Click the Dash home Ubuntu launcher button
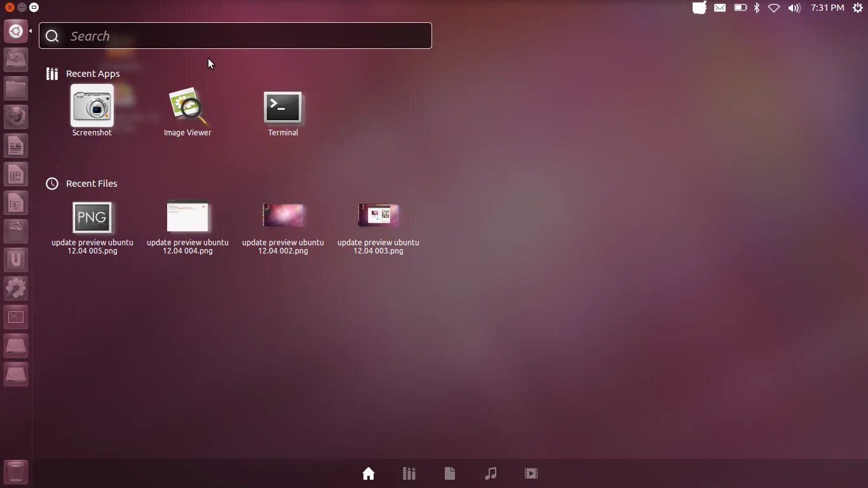Screen dimensions: 868x488 (x=16, y=31)
